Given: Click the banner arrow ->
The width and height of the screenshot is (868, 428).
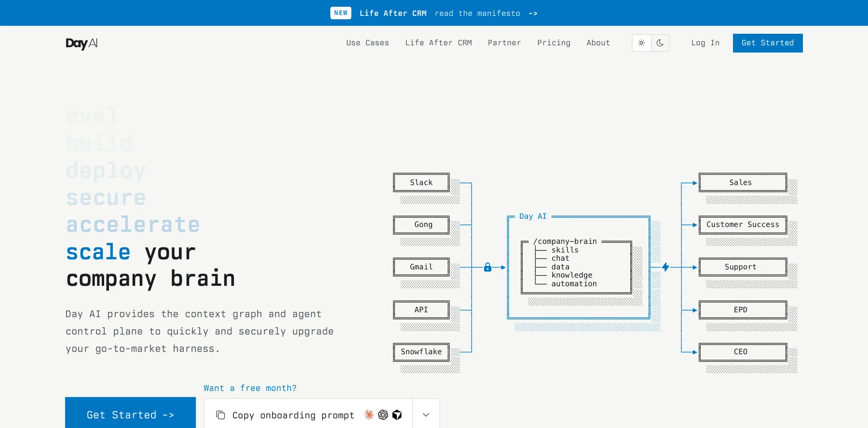Looking at the screenshot, I should [x=533, y=13].
